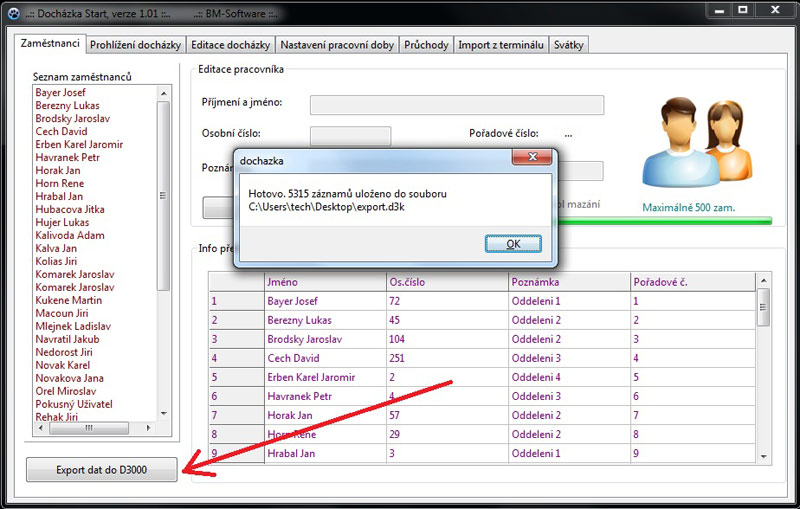The width and height of the screenshot is (800, 509).
Task: Select Novak Karel in employee list
Action: 62,365
